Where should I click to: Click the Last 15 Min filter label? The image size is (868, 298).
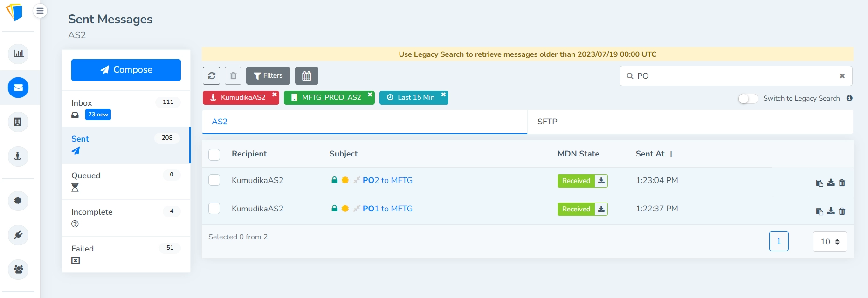coord(416,97)
